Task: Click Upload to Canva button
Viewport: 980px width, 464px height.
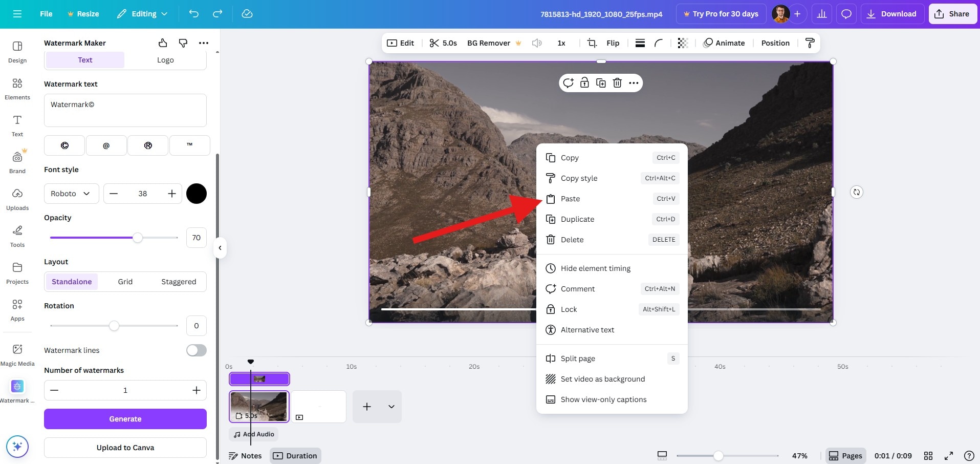Action: point(125,448)
